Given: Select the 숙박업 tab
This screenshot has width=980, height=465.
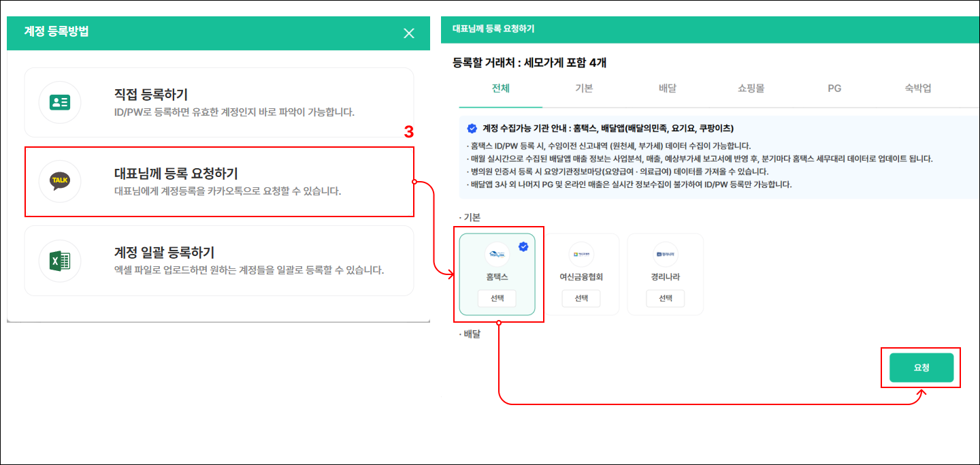Looking at the screenshot, I should pyautogui.click(x=917, y=89).
